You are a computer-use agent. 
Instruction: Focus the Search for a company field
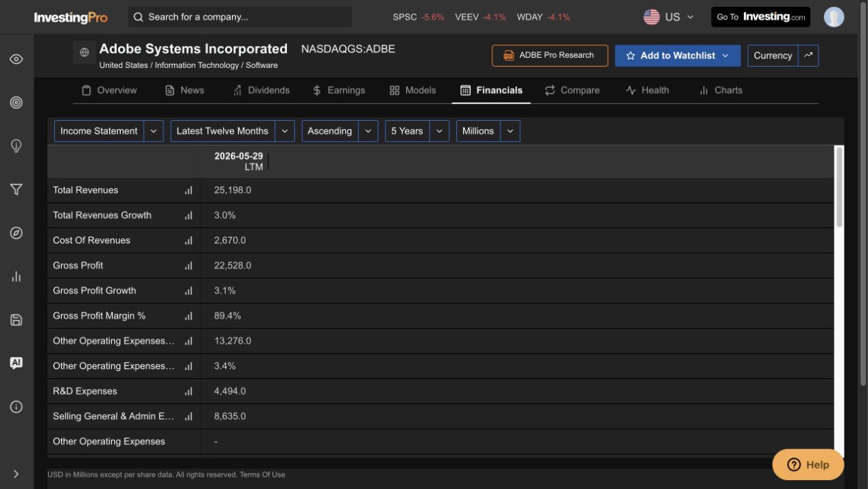pos(240,17)
